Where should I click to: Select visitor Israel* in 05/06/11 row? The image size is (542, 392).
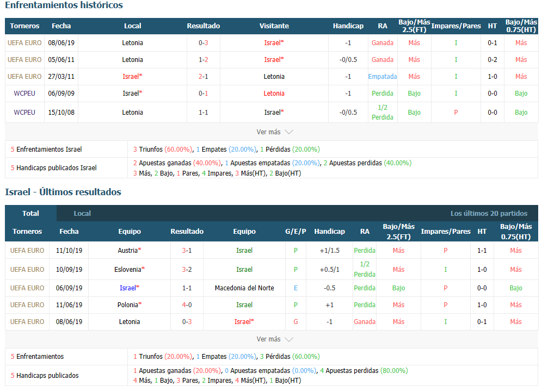point(274,60)
